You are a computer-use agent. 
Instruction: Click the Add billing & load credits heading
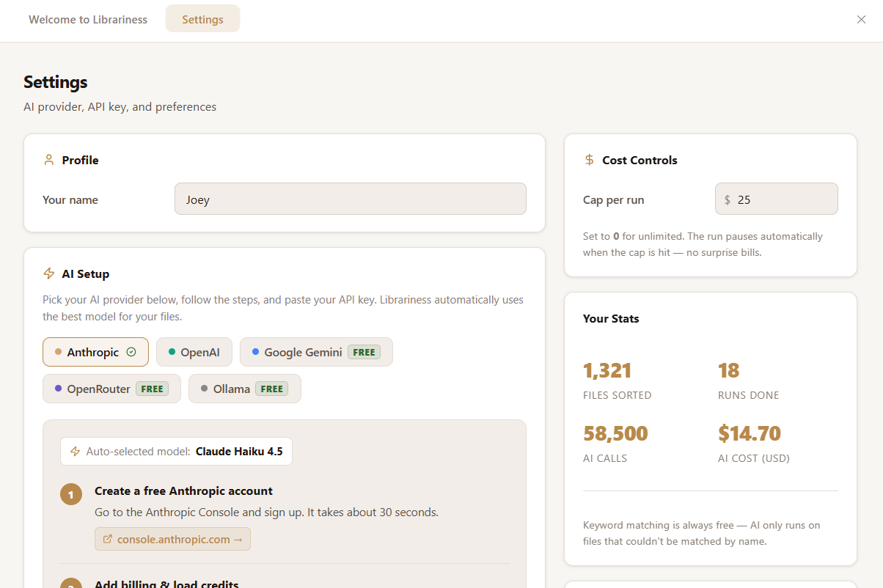pyautogui.click(x=166, y=584)
